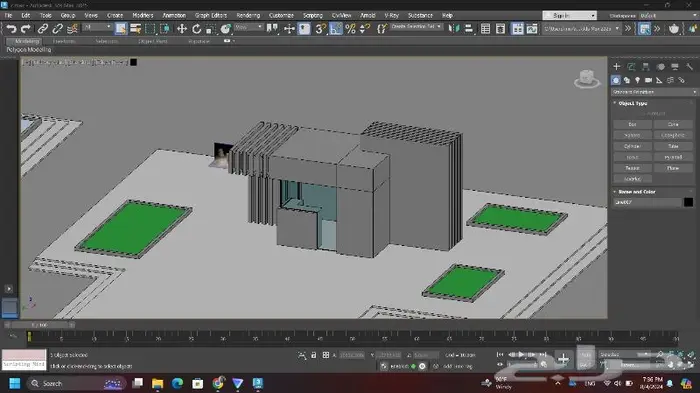
Task: Click the Box primitive button
Action: click(x=632, y=124)
